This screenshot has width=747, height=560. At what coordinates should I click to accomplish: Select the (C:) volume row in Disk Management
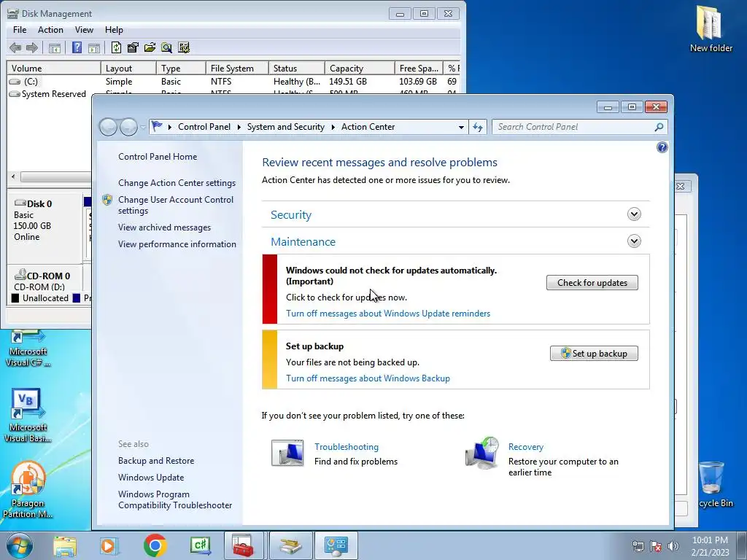(x=233, y=82)
